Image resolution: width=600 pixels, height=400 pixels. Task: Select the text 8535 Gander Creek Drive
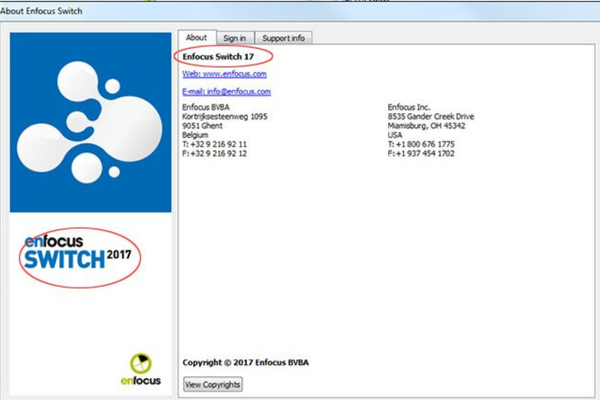(430, 116)
